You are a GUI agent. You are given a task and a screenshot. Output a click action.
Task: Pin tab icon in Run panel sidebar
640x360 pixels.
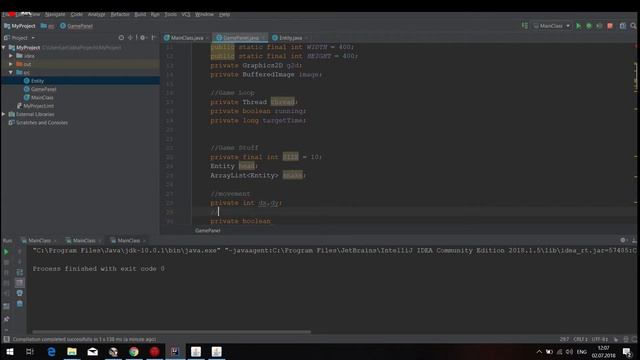[x=6, y=319]
